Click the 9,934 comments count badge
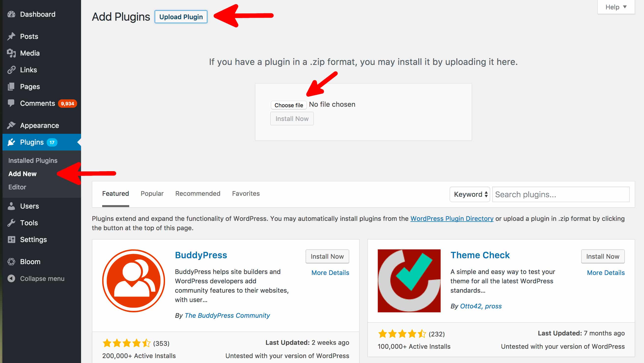 (x=68, y=104)
